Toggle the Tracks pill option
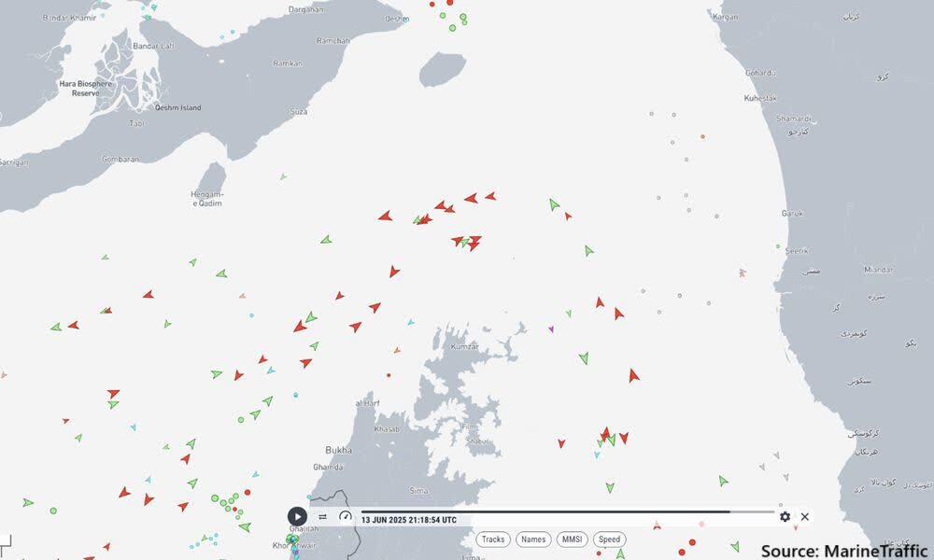The height and width of the screenshot is (560, 934). click(x=493, y=539)
